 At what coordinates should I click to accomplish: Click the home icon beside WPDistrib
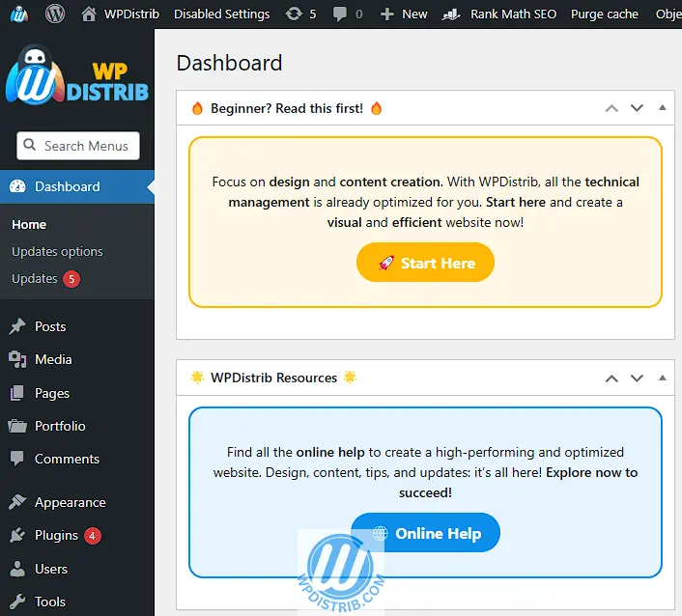89,14
